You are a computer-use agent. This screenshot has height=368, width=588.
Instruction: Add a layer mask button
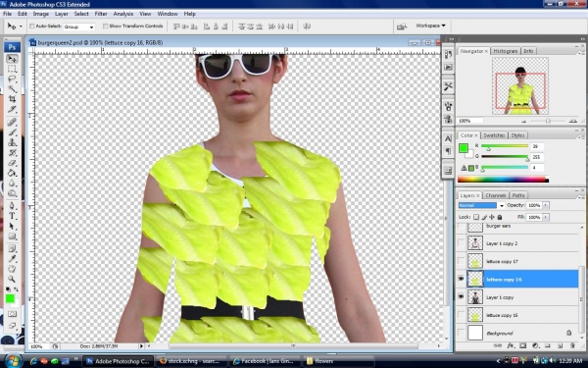coord(522,345)
